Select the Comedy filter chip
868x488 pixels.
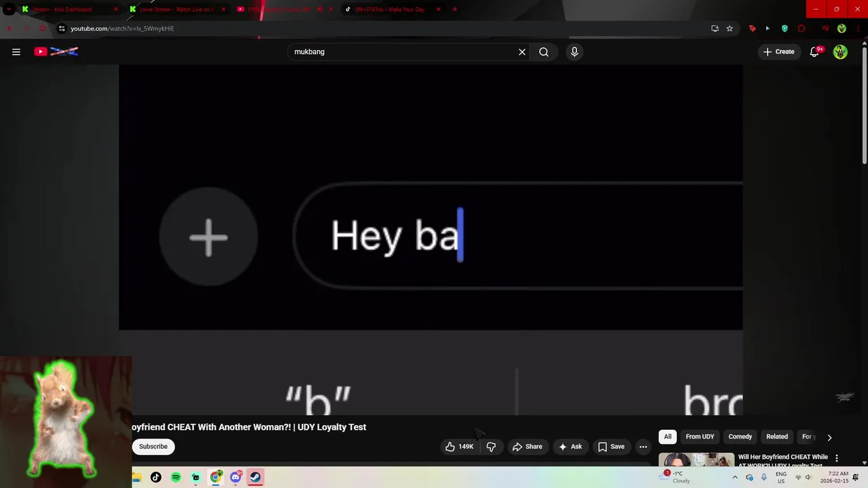point(740,436)
